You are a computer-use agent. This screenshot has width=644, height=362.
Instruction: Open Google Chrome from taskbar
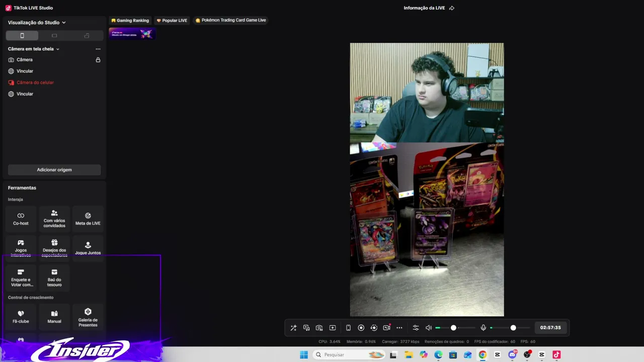click(482, 355)
